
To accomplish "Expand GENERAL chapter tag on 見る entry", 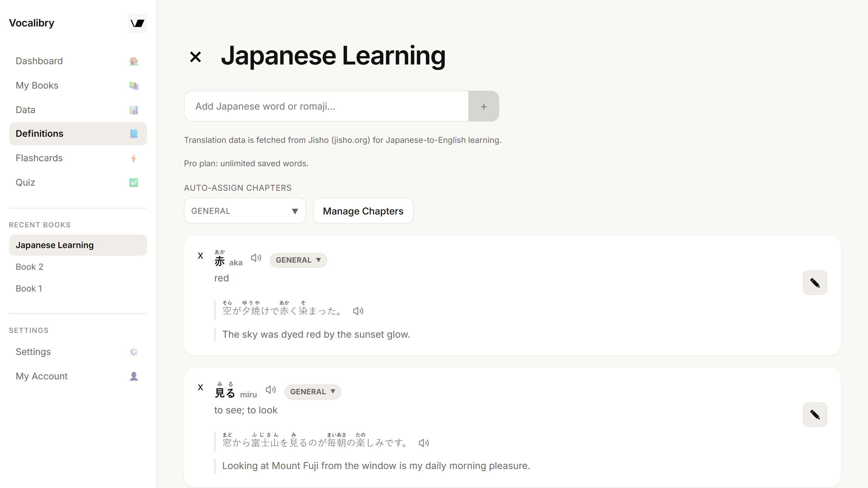I will pos(313,392).
